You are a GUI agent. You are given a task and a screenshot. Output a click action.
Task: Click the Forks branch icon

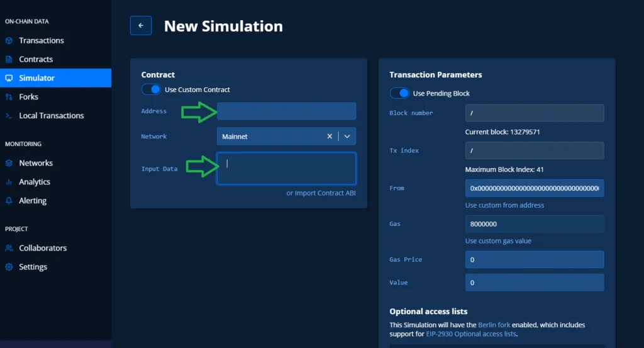9,97
